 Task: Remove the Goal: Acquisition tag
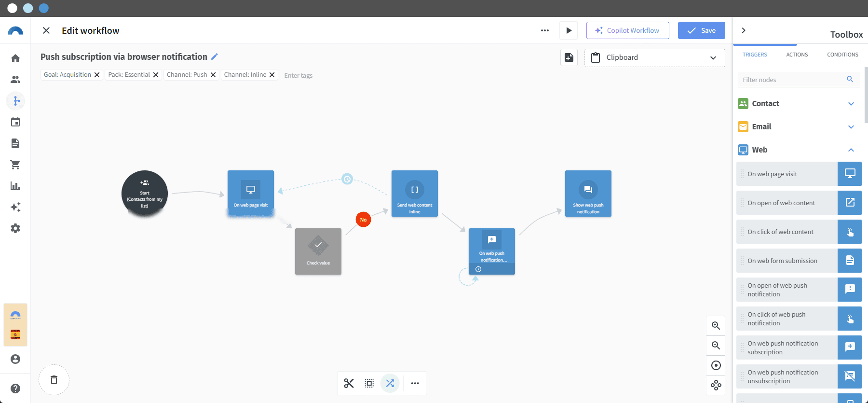(97, 75)
